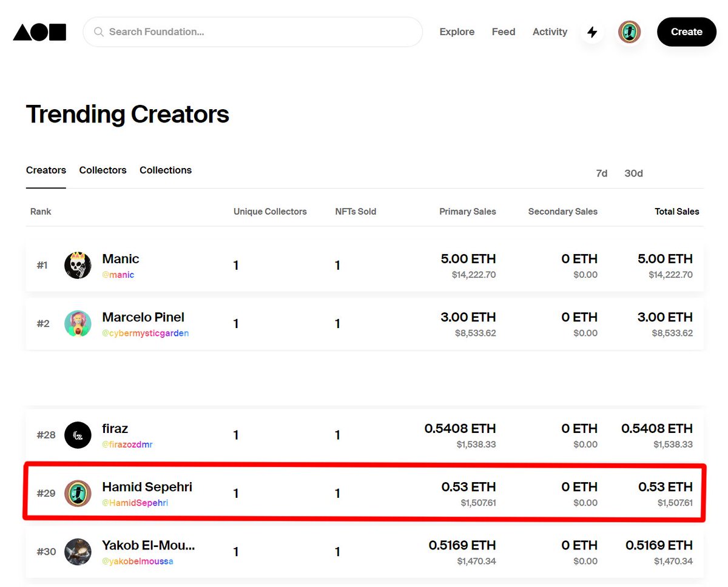This screenshot has width=728, height=587.
Task: Click the #30 rank label
Action: pos(46,551)
